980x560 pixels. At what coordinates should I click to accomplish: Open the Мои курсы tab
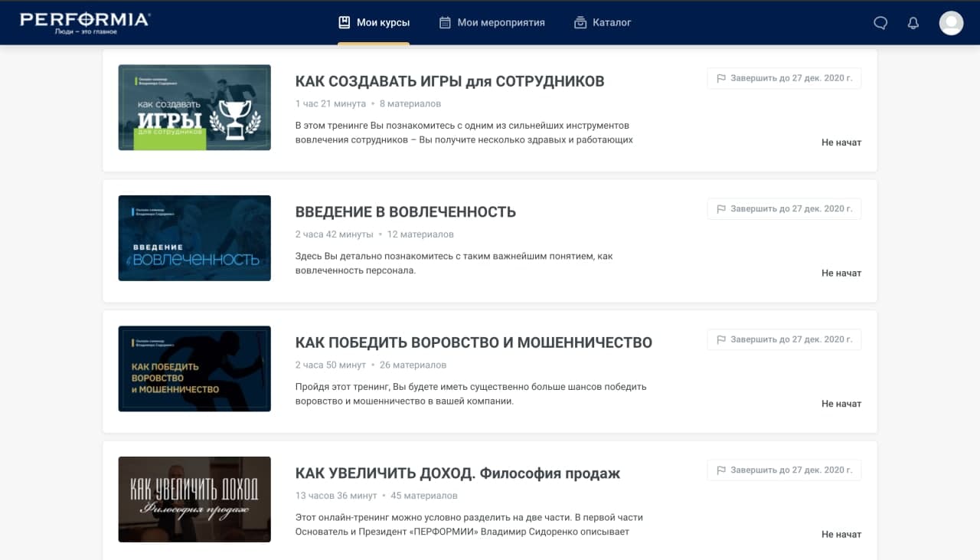point(374,22)
